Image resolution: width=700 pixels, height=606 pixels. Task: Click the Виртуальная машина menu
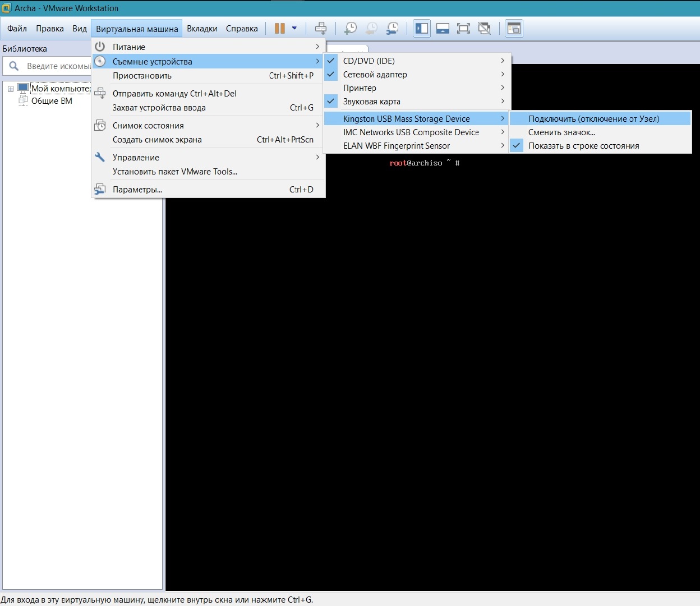coord(137,29)
